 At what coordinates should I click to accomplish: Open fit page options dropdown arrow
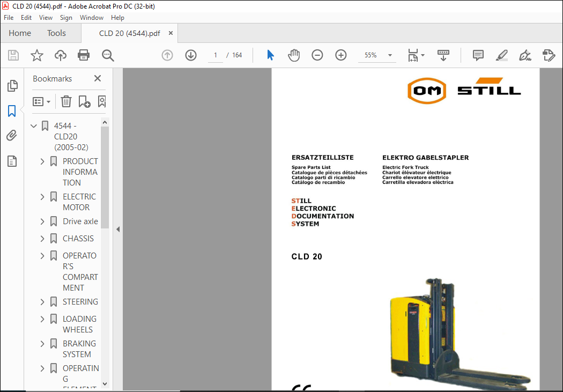[423, 55]
